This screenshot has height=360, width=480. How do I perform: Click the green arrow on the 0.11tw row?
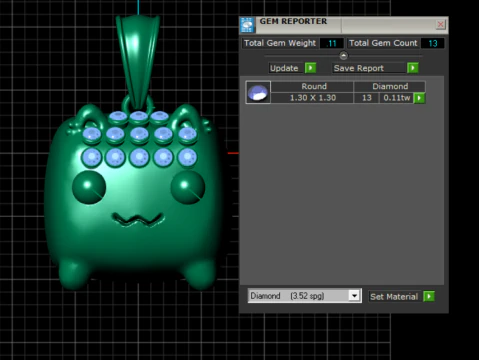pos(419,98)
